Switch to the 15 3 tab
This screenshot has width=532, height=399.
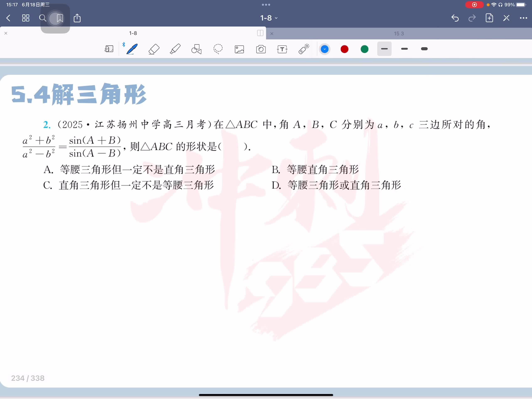(399, 34)
